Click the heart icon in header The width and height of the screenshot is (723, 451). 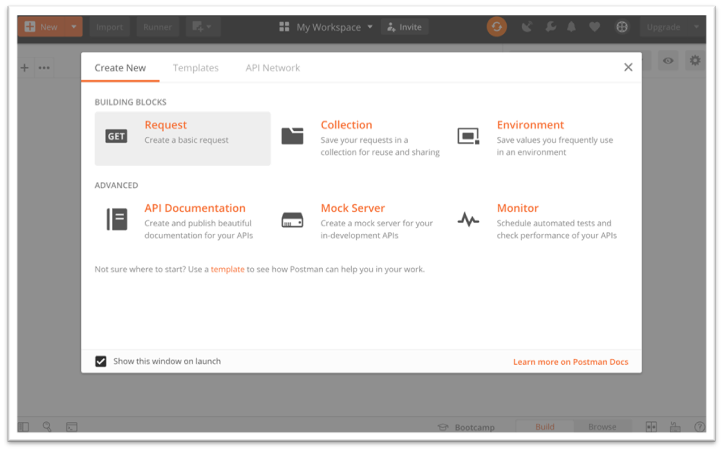[x=595, y=27]
